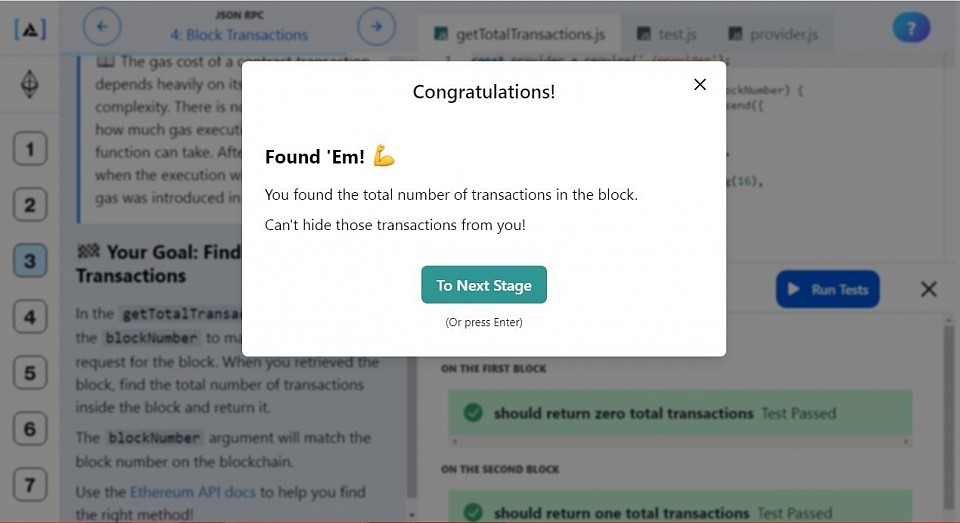
Task: Open the provider.js tab
Action: pos(773,34)
